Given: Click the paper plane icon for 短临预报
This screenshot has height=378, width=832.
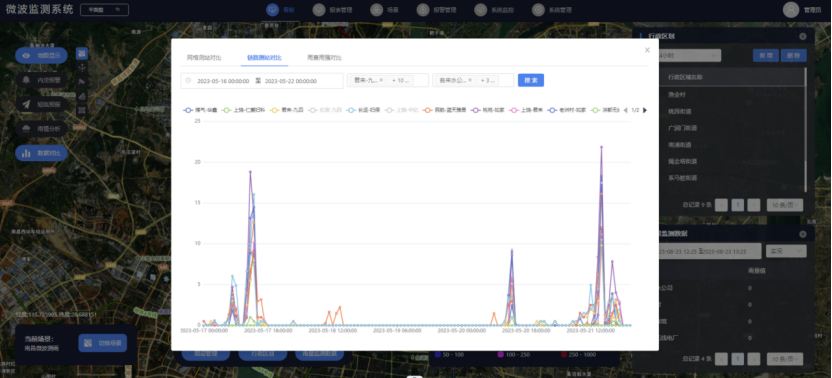Looking at the screenshot, I should tap(26, 105).
